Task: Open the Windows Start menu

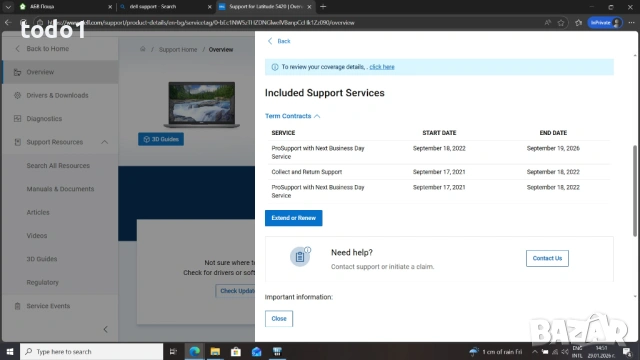Action: (10, 351)
